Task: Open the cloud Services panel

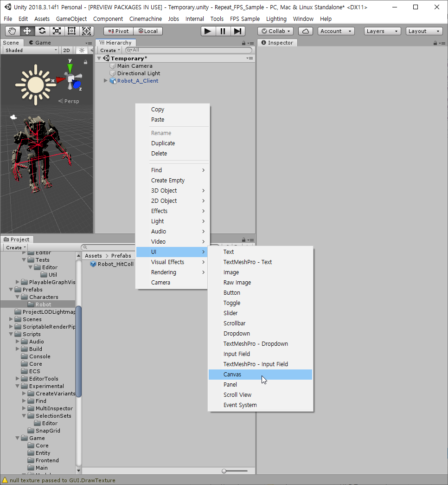Action: (306, 31)
